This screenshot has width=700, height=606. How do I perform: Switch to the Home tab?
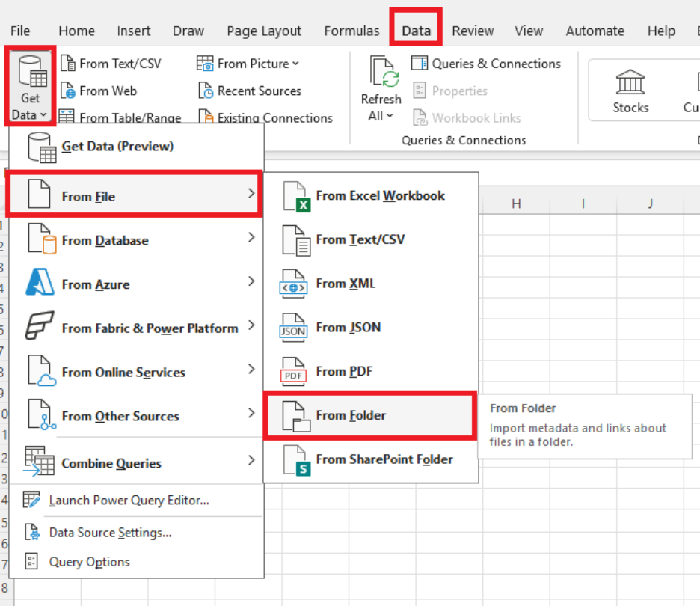(77, 31)
